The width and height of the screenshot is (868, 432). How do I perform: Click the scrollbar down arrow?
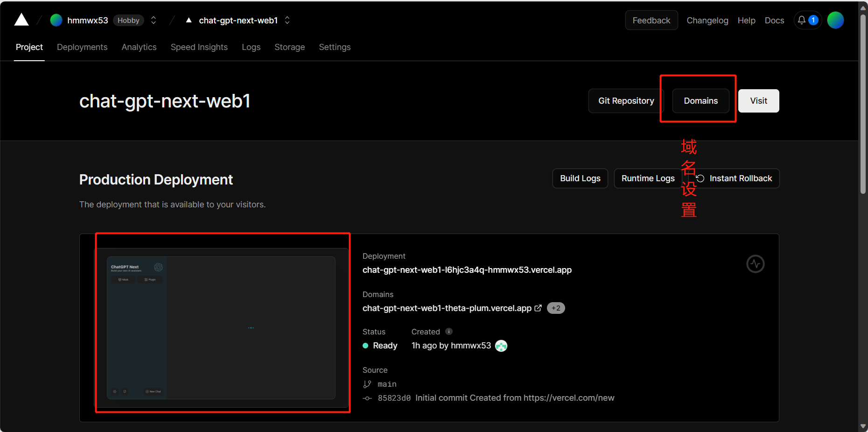tap(863, 426)
